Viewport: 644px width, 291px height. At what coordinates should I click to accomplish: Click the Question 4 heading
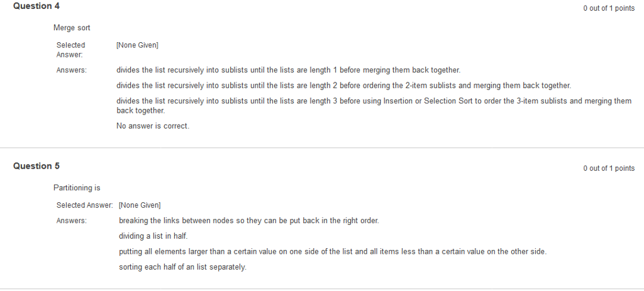tap(36, 6)
